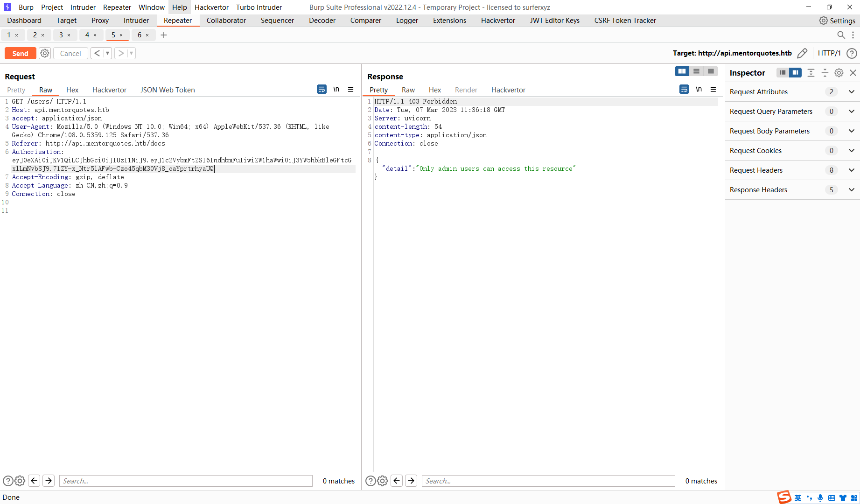This screenshot has width=860, height=504.
Task: Click the Cancel button
Action: click(70, 53)
